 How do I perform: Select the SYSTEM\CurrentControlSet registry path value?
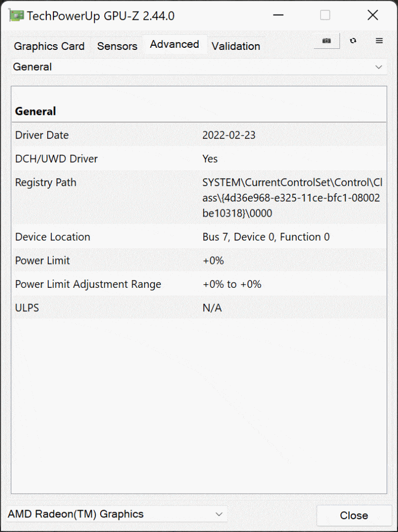tap(292, 198)
